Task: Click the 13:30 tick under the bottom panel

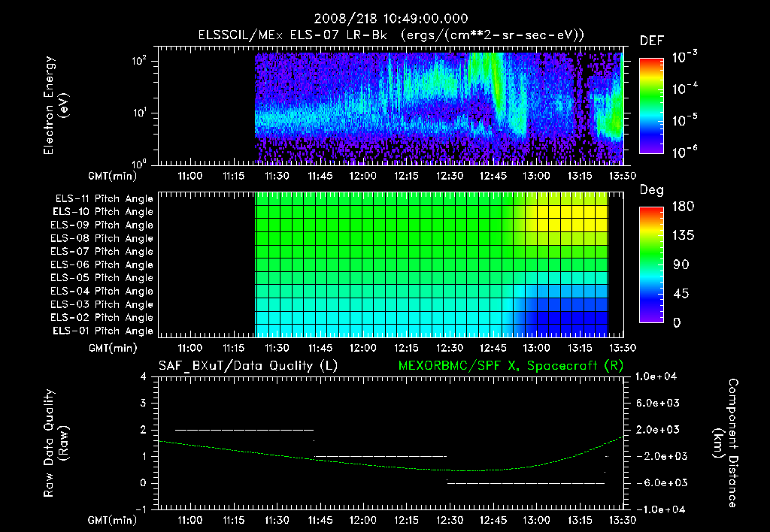Action: 622,520
